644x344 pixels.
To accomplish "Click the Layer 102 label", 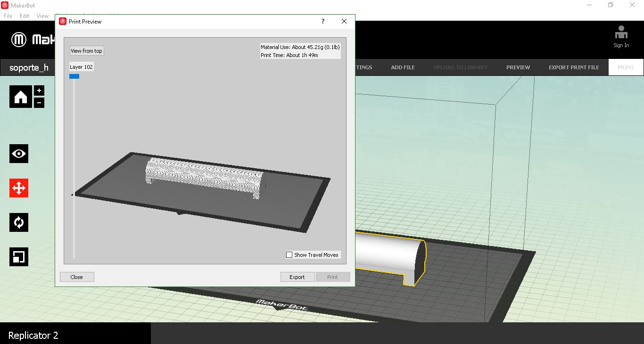I will [82, 67].
